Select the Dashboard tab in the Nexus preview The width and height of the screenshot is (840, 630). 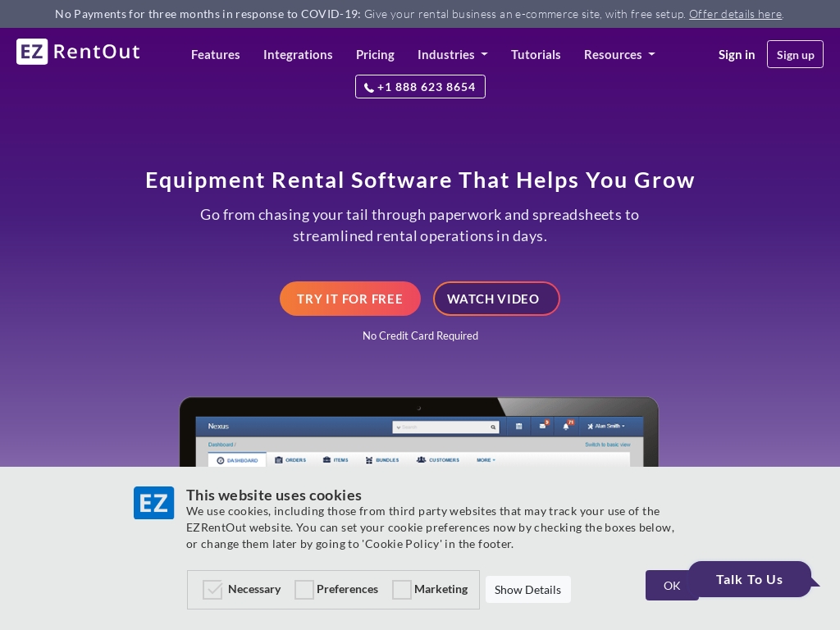237,460
